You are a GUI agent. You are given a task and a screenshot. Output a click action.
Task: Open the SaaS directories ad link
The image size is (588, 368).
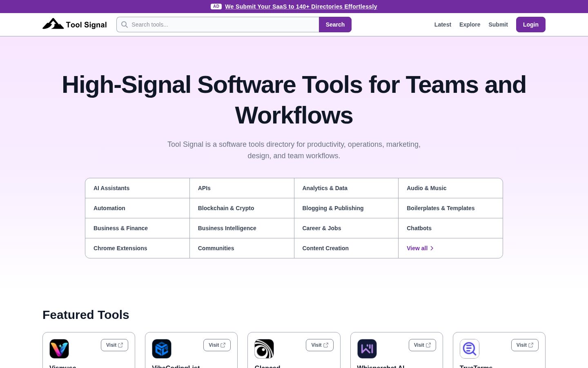tap(301, 7)
